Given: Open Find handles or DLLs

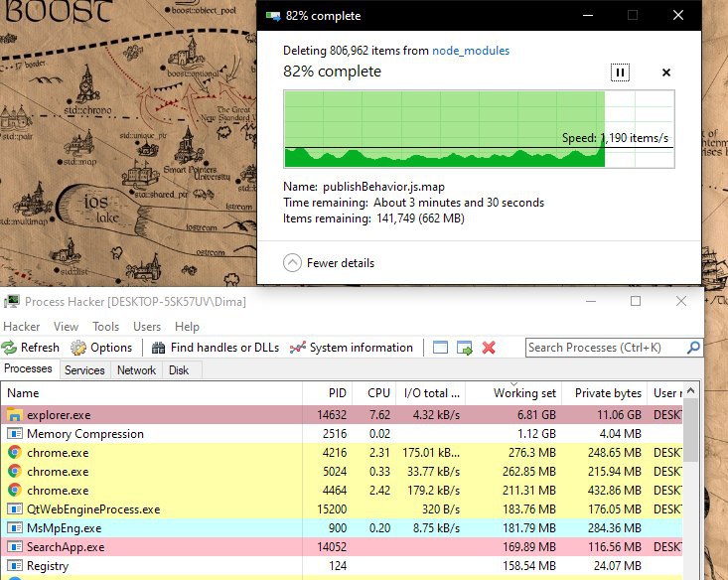Looking at the screenshot, I should coord(216,348).
